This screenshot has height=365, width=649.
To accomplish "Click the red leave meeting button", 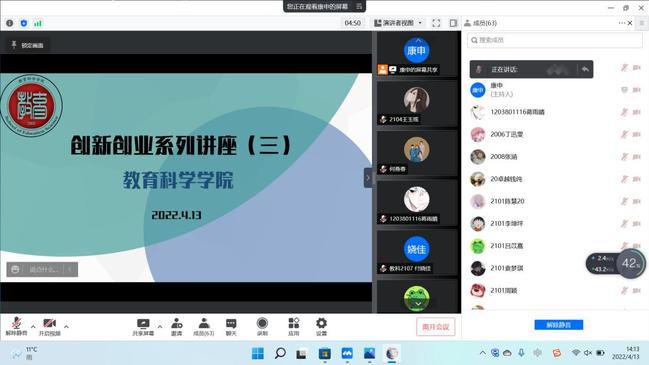I will (435, 327).
